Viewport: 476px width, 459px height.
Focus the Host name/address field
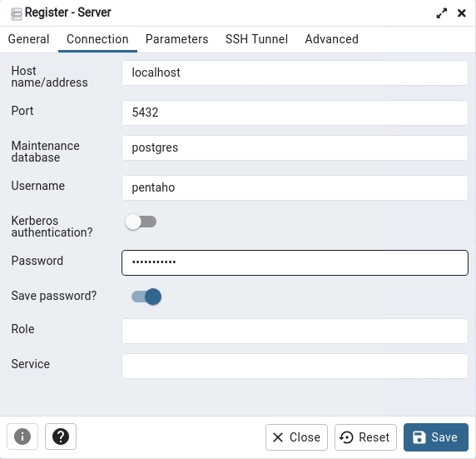295,73
